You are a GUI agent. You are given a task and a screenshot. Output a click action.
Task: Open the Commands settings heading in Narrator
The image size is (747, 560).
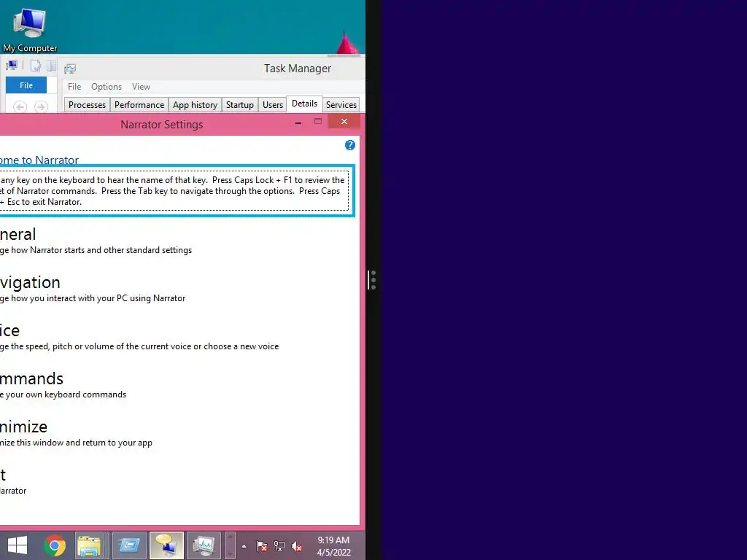pyautogui.click(x=31, y=378)
